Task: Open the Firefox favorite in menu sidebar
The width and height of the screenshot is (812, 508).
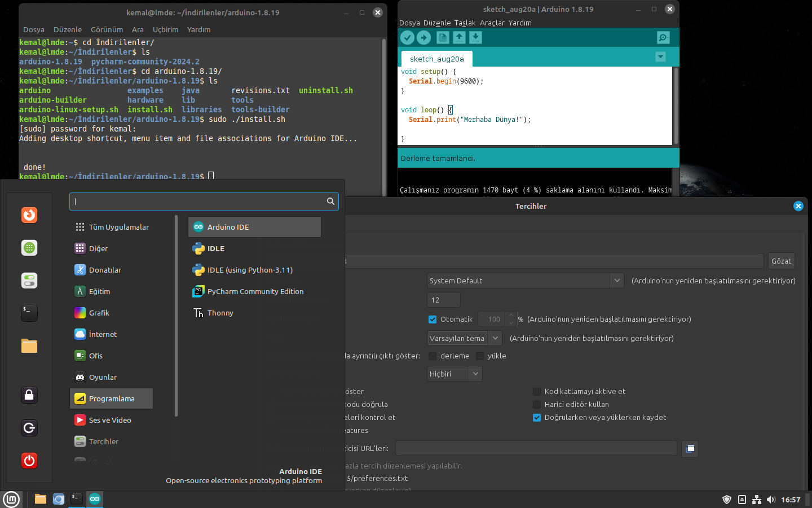Action: 29,215
